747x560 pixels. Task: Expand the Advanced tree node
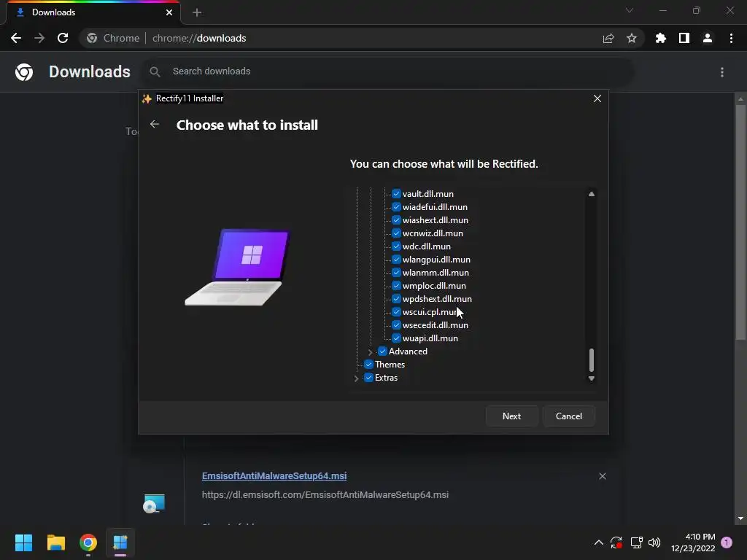click(370, 352)
